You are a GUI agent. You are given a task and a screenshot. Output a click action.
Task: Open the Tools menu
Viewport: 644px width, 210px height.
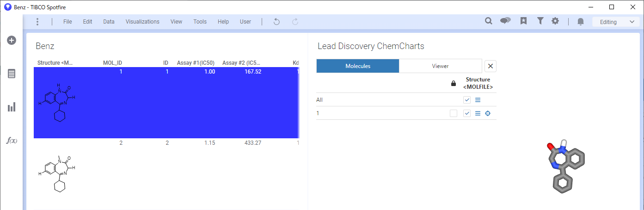(200, 22)
